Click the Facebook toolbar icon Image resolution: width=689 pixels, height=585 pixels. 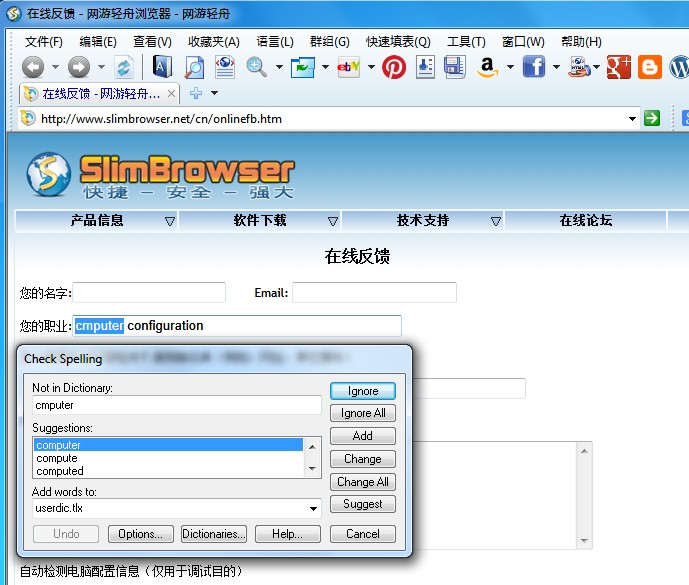pyautogui.click(x=534, y=67)
